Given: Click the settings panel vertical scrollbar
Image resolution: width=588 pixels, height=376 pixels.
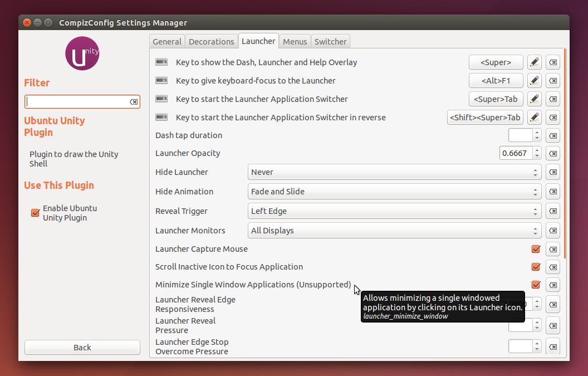Looking at the screenshot, I should [x=565, y=154].
